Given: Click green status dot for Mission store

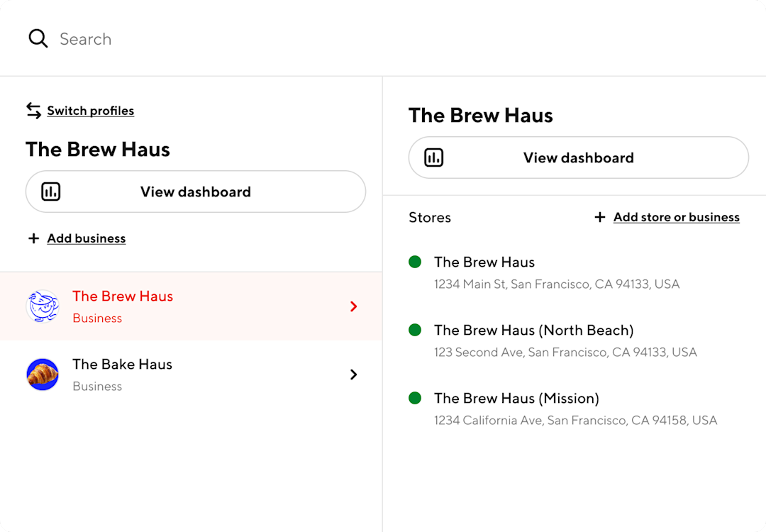Looking at the screenshot, I should (x=415, y=398).
